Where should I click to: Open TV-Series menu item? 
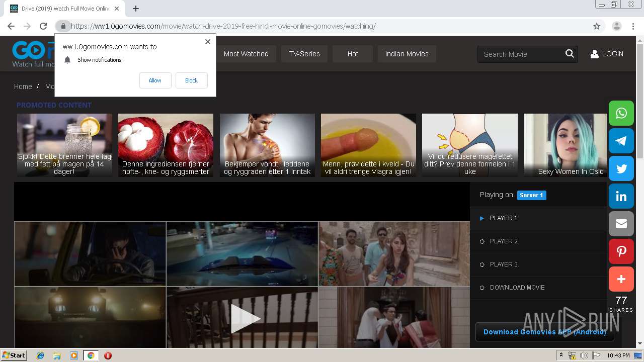click(x=304, y=54)
